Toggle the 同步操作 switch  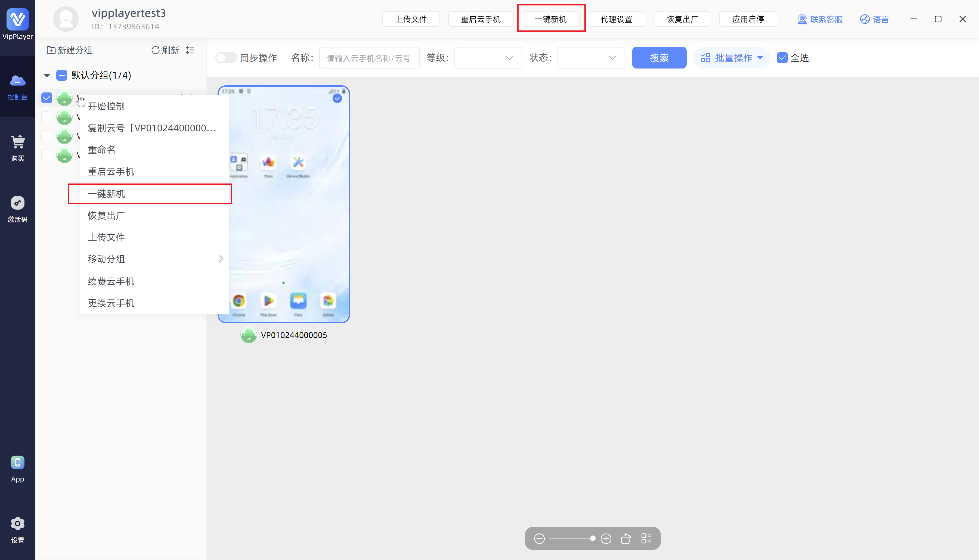pyautogui.click(x=226, y=58)
